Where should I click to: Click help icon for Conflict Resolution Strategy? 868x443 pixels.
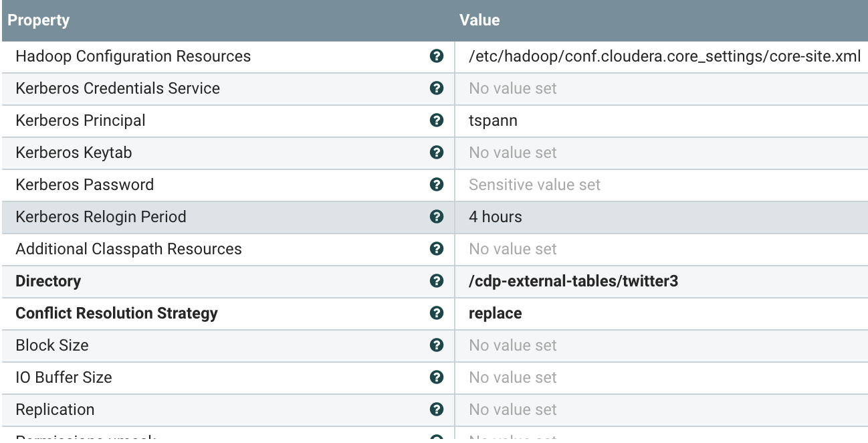click(x=437, y=313)
